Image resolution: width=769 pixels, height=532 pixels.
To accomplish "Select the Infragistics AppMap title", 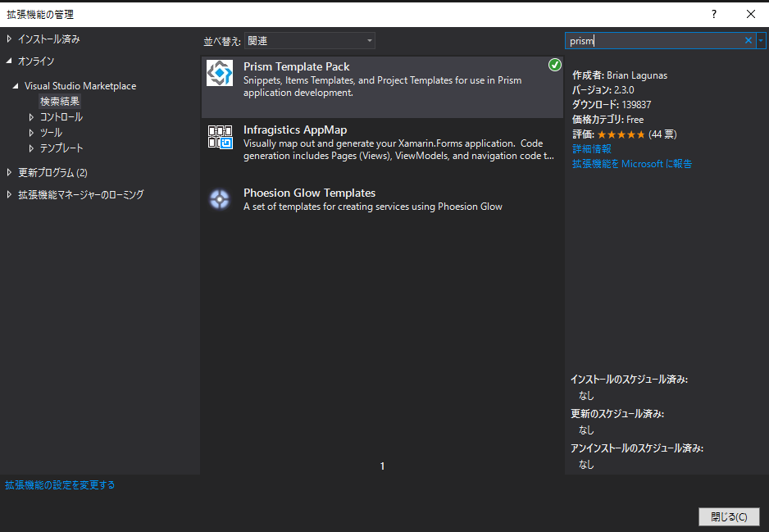I will pyautogui.click(x=295, y=130).
